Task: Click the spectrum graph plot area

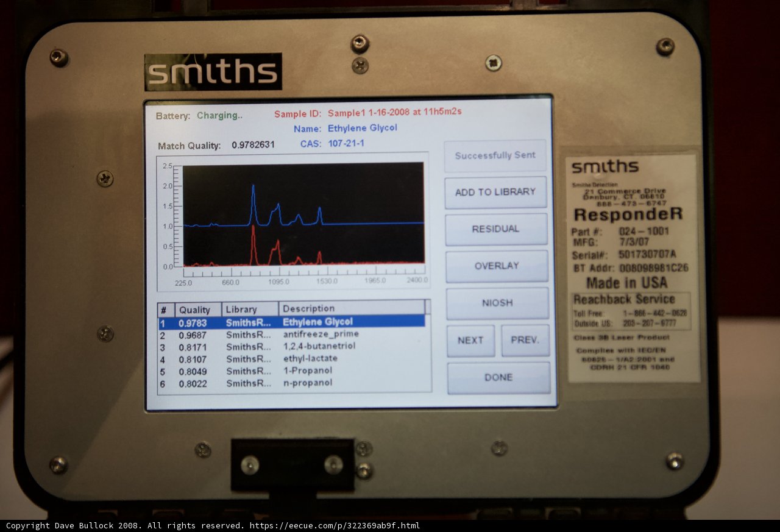Action: (x=303, y=214)
